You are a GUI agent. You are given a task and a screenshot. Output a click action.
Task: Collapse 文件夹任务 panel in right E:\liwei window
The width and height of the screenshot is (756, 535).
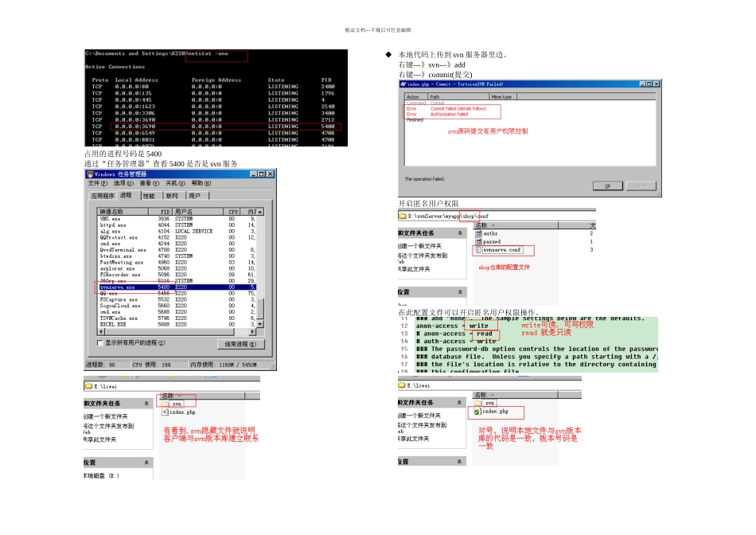459,402
